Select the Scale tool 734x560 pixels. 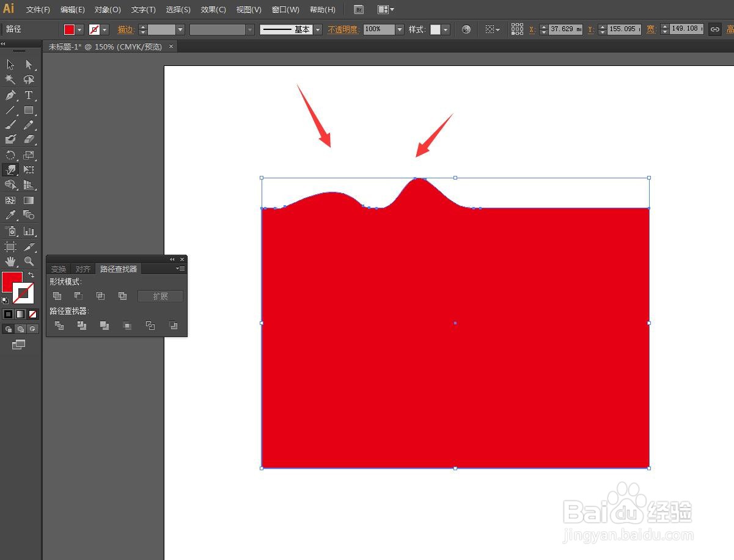click(x=29, y=155)
